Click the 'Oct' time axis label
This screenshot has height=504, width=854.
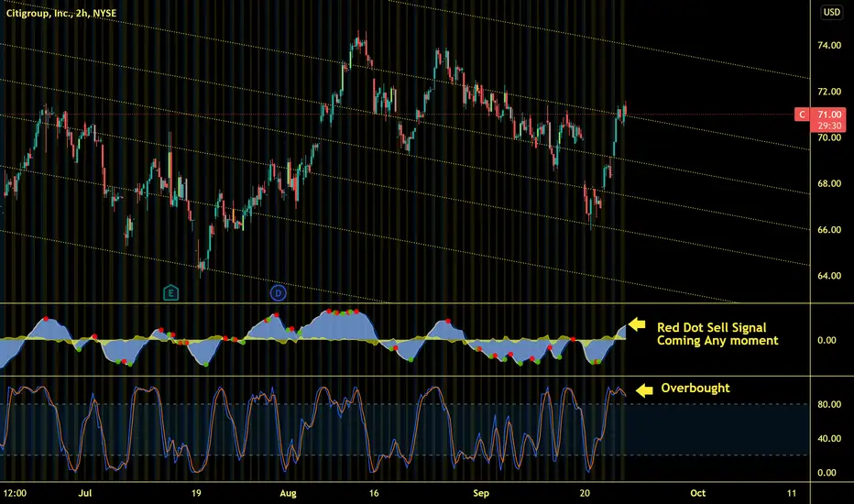pyautogui.click(x=697, y=493)
